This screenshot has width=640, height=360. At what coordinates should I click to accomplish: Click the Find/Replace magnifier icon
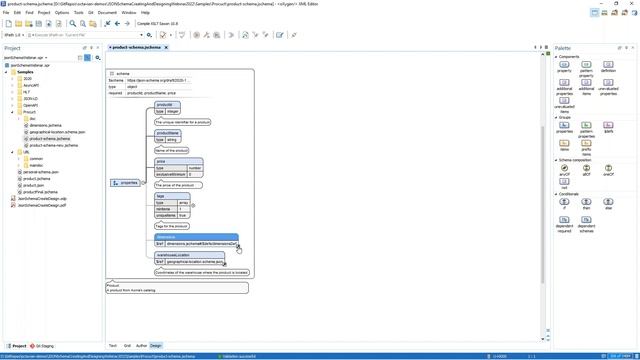73,24
